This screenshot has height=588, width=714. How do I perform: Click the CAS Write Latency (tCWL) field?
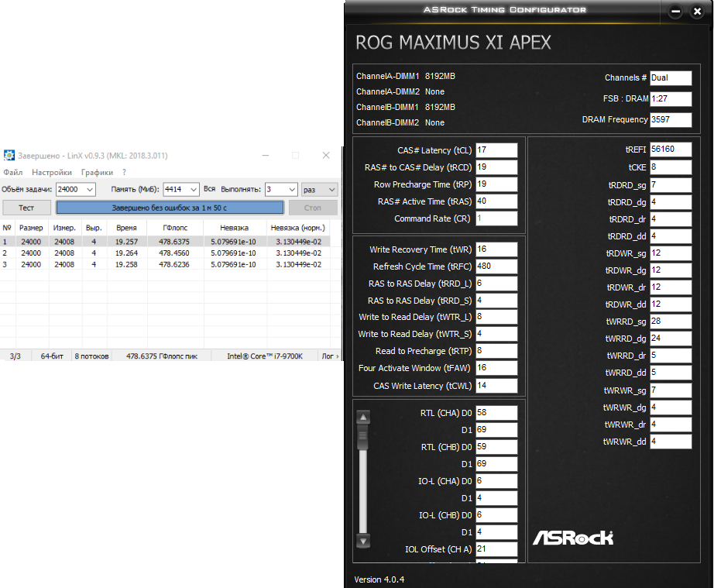tap(496, 386)
